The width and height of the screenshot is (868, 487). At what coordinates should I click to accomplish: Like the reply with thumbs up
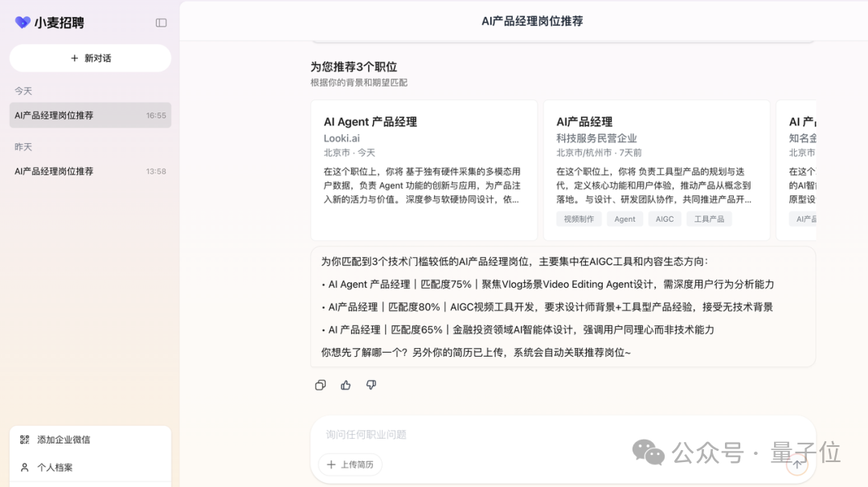point(346,385)
